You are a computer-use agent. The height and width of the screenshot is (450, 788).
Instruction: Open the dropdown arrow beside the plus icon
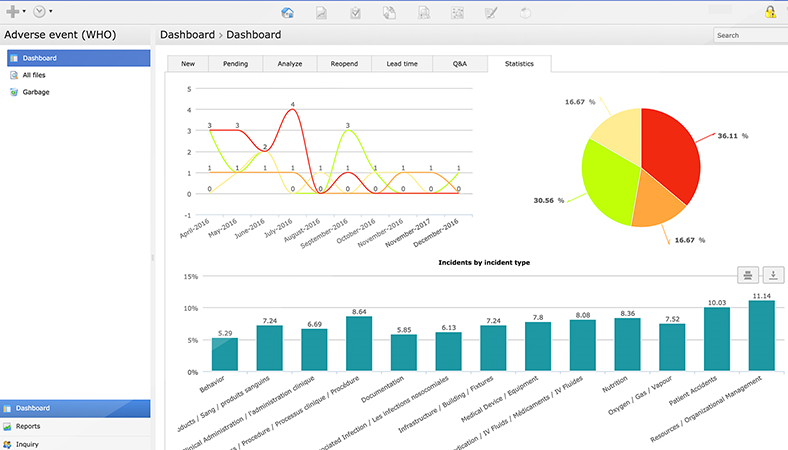(x=24, y=11)
